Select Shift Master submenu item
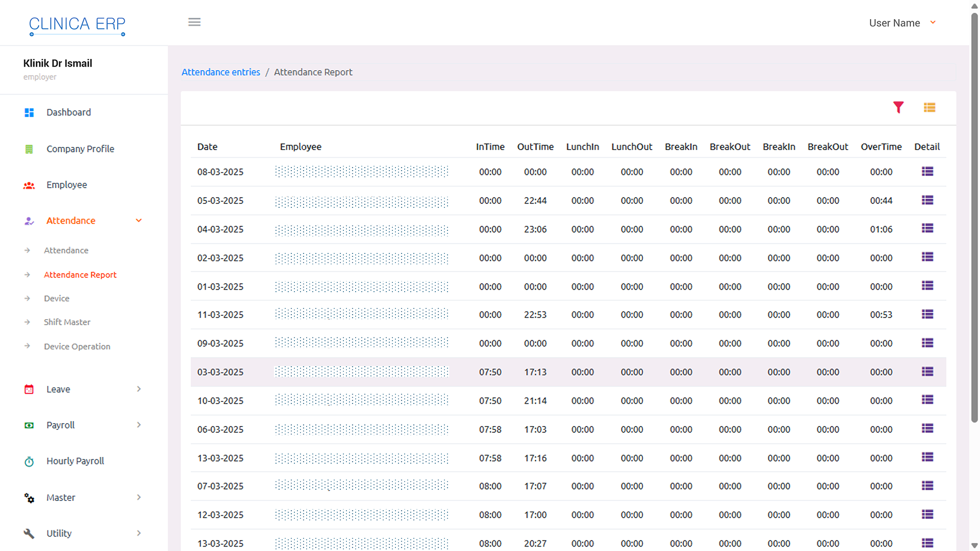 [x=67, y=322]
